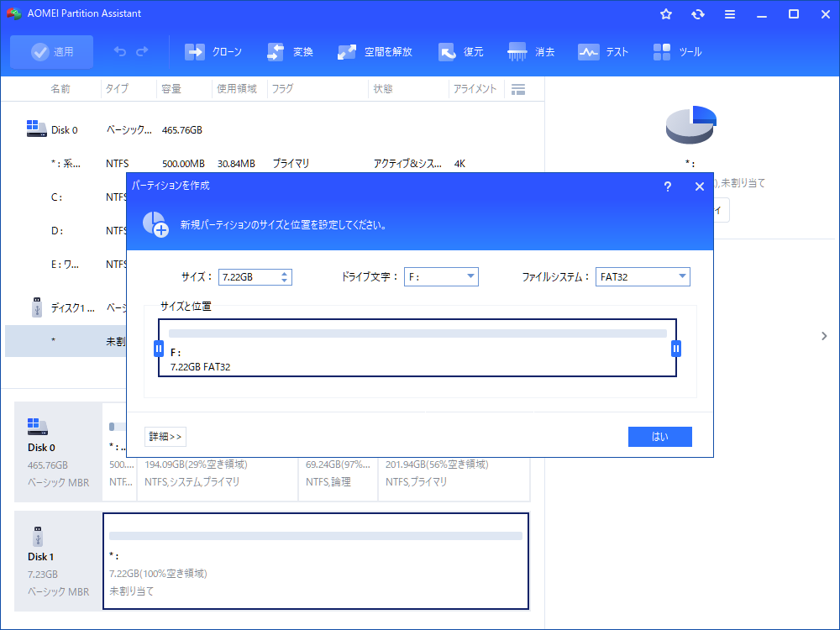Sort by the 容量 column header
Image resolution: width=840 pixels, height=630 pixels.
pos(171,89)
